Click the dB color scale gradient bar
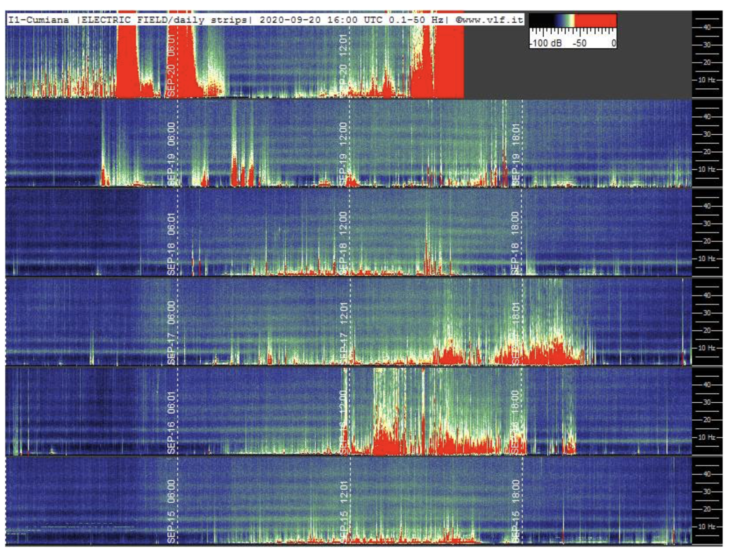Image resolution: width=756 pixels, height=558 pixels. point(573,20)
